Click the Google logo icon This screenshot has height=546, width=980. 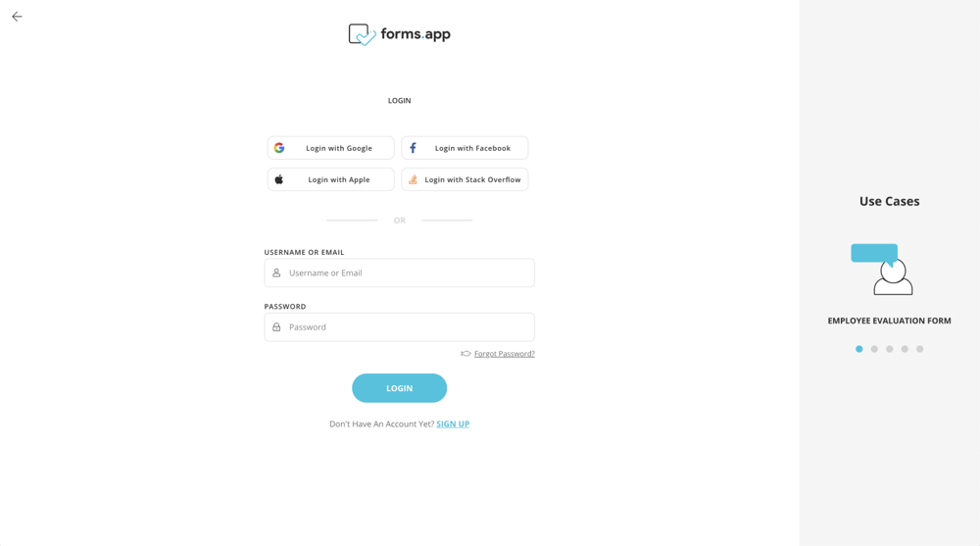pyautogui.click(x=279, y=148)
